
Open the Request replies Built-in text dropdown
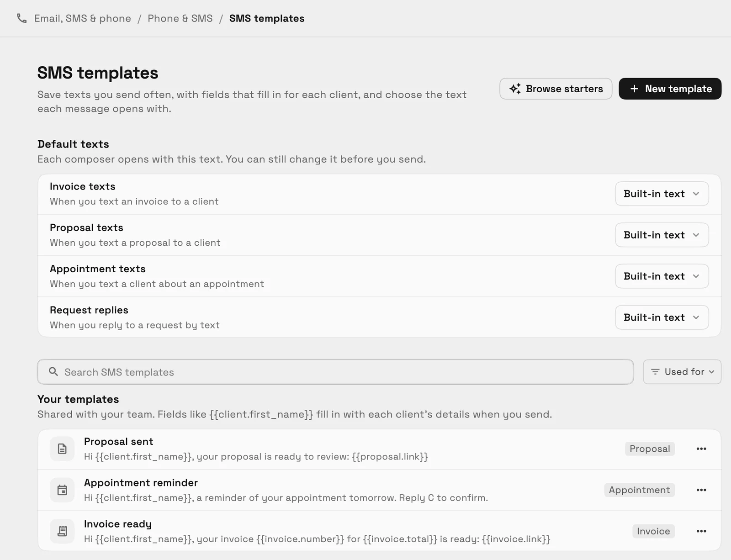coord(662,317)
